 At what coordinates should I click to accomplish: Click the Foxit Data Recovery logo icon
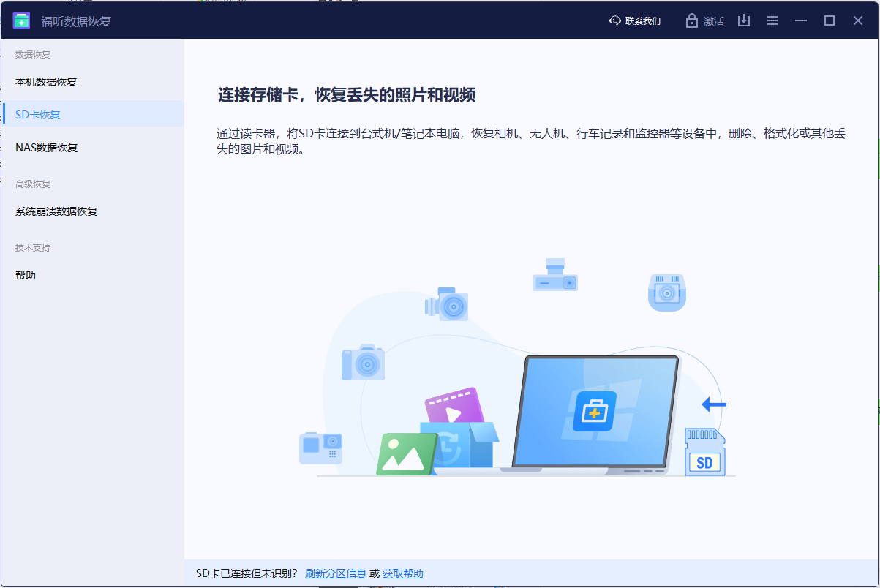coord(21,20)
